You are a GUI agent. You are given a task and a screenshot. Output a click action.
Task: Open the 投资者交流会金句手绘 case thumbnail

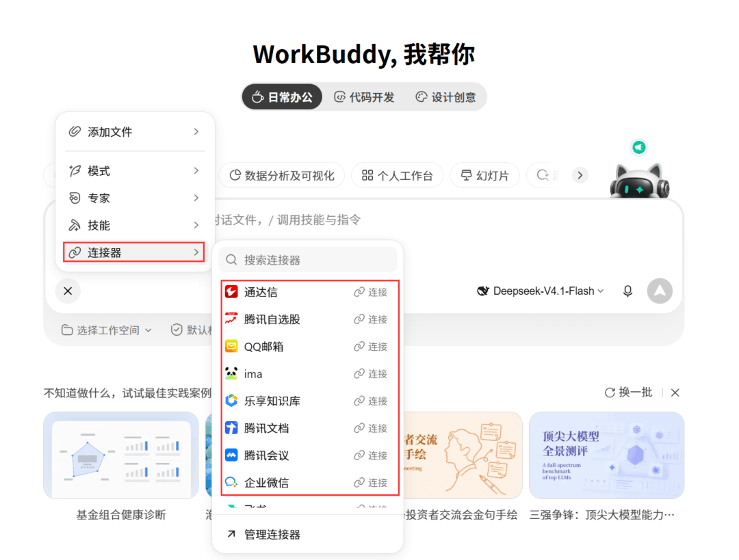click(x=463, y=455)
